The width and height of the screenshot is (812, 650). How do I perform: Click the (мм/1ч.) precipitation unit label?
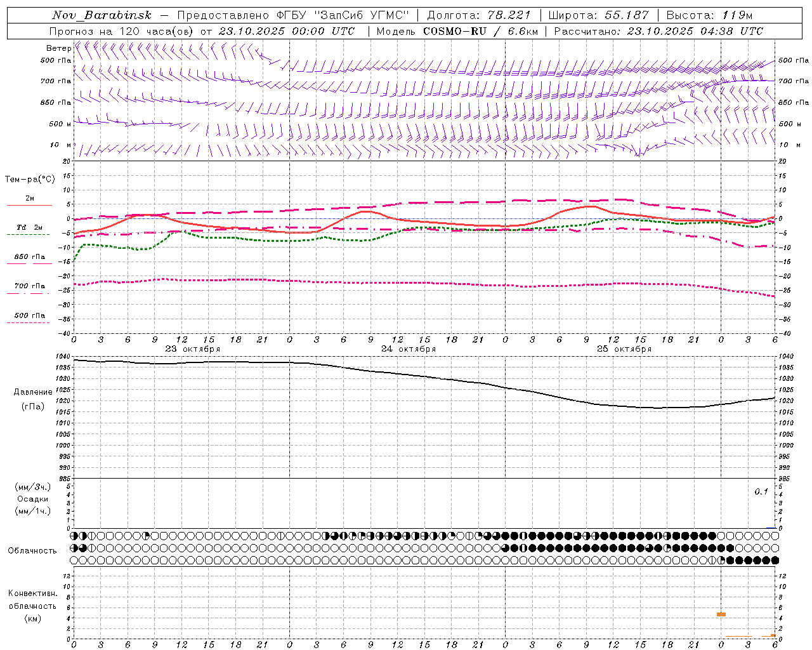click(33, 511)
